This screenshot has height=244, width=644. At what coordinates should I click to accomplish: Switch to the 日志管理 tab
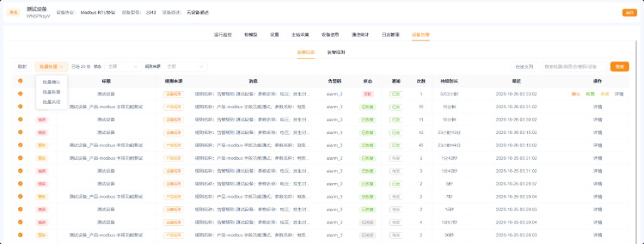(x=390, y=35)
